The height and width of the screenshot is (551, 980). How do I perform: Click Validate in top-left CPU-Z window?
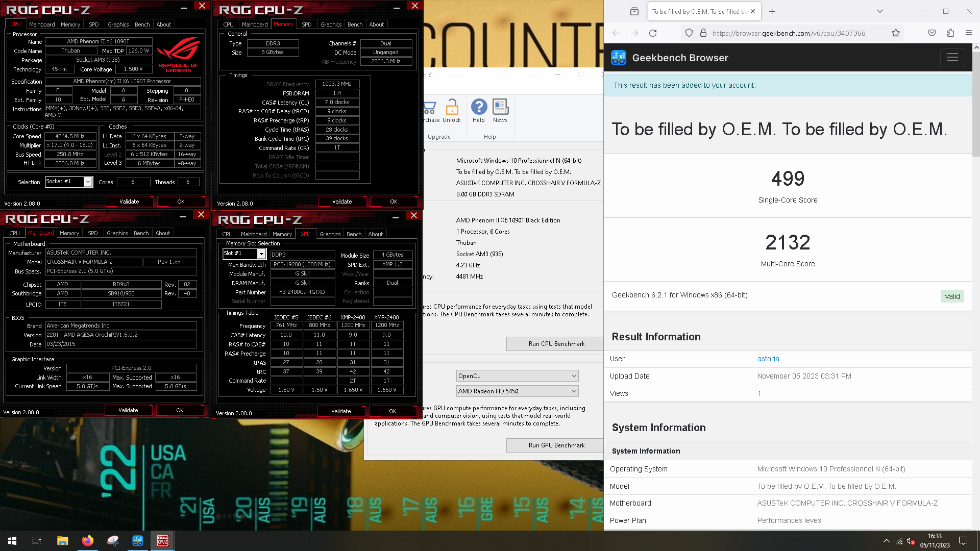click(x=129, y=202)
